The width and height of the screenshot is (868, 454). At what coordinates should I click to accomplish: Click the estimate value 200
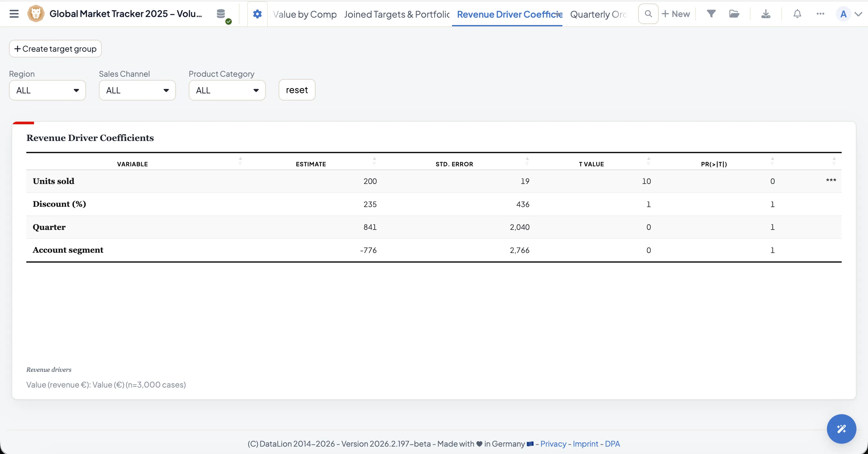click(x=370, y=181)
